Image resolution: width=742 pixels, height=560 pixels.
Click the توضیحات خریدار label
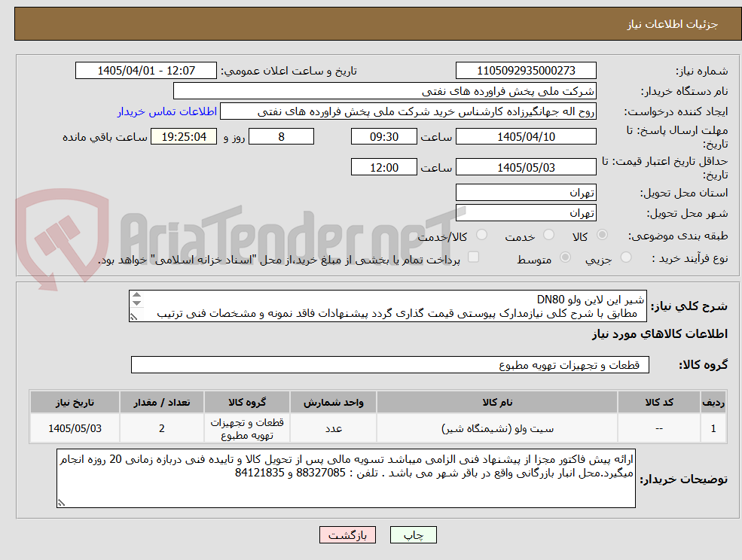coord(683,479)
